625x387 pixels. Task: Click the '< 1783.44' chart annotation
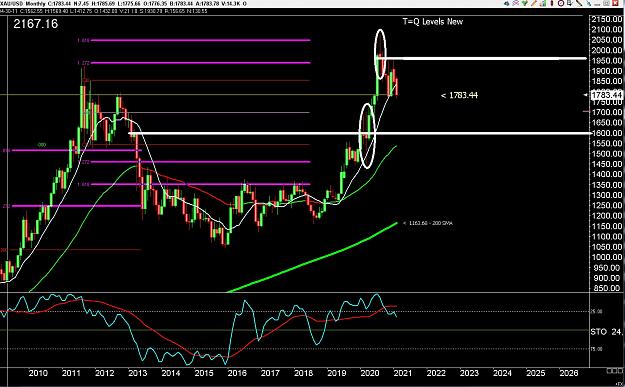(x=459, y=95)
